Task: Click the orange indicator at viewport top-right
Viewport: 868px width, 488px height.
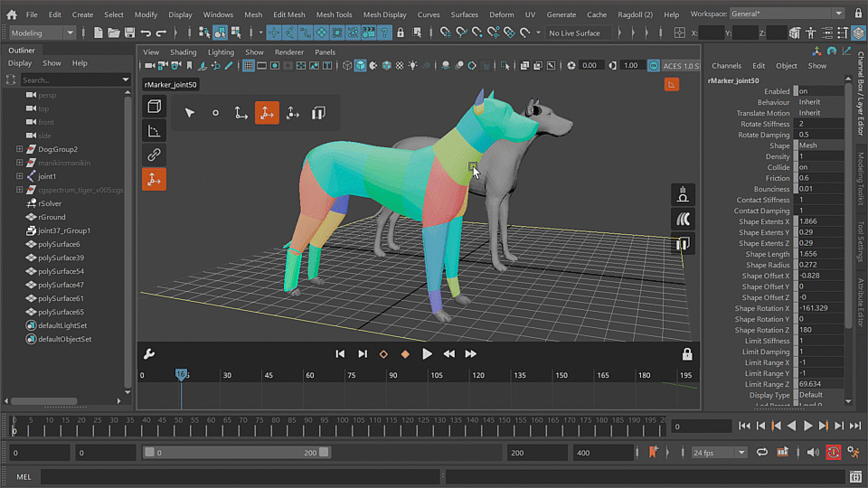Action: 672,85
